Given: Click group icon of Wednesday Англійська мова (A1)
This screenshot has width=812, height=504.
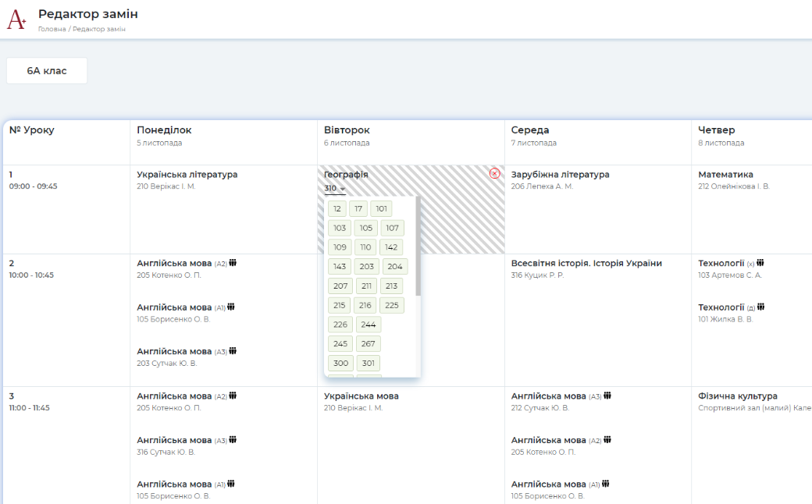Looking at the screenshot, I should (x=605, y=484).
